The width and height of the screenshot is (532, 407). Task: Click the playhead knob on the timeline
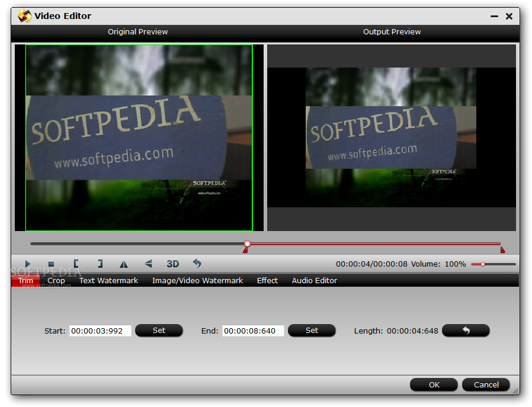click(248, 243)
